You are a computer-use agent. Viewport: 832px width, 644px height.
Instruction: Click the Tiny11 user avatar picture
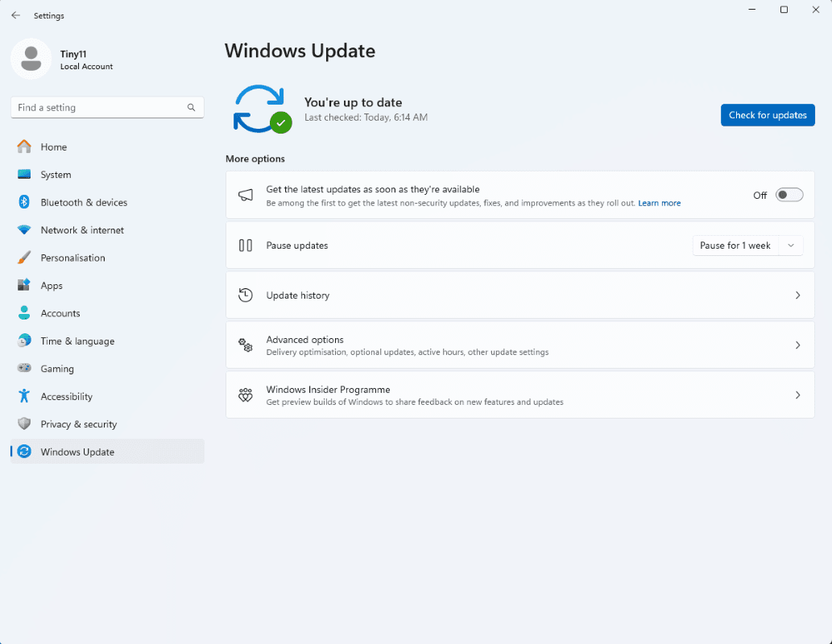click(x=31, y=58)
